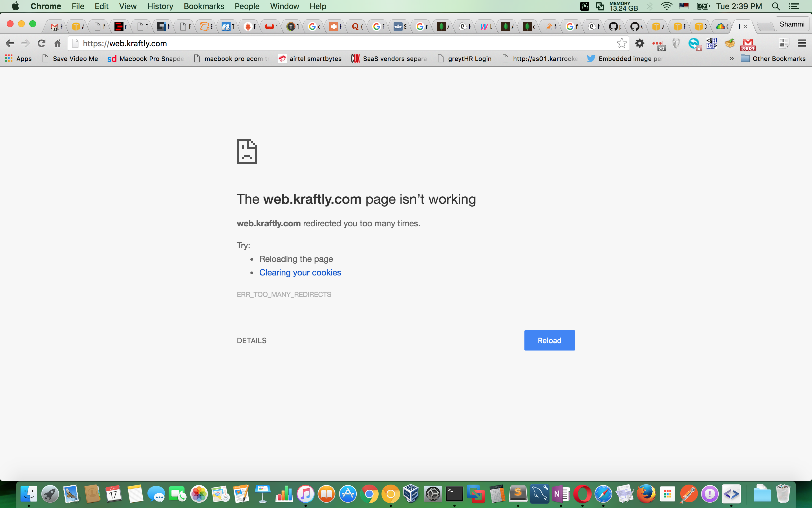Open iTunes from the Dock
812x508 pixels.
[305, 494]
